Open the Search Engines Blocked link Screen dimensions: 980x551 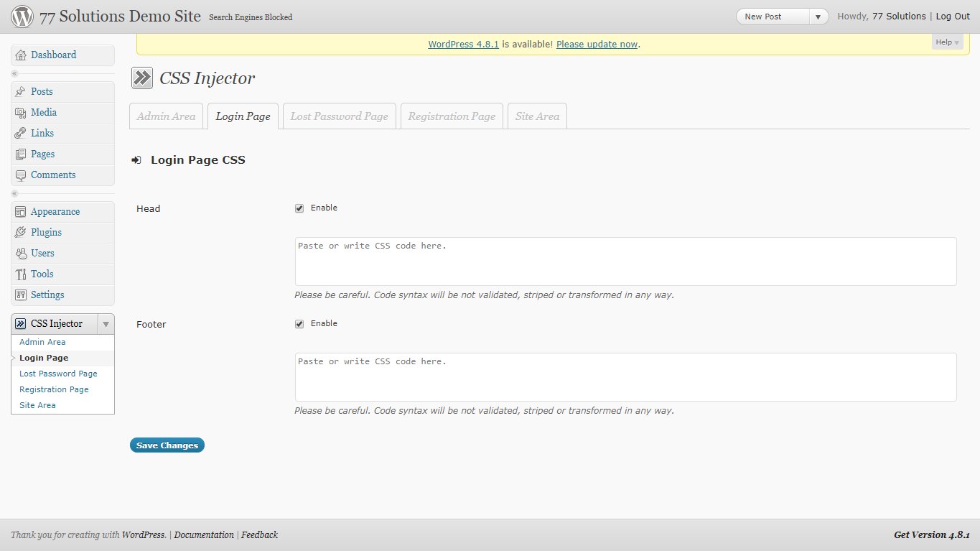(251, 17)
